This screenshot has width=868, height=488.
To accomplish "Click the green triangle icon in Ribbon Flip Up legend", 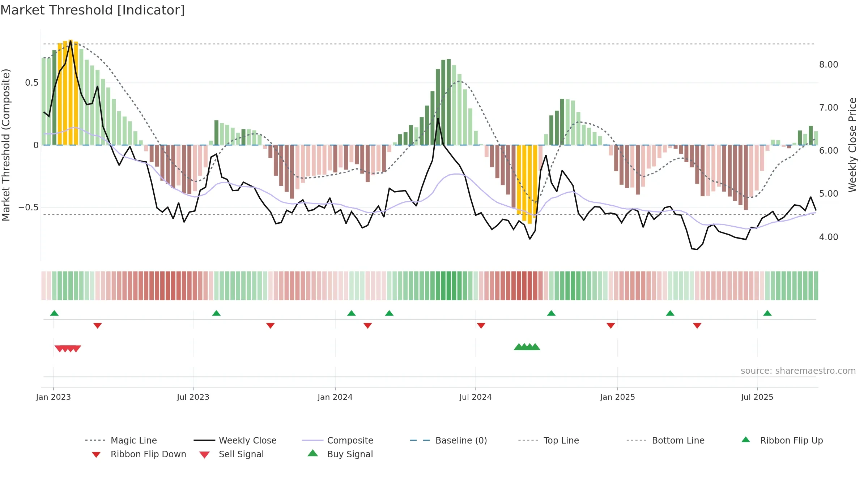I will (x=746, y=440).
